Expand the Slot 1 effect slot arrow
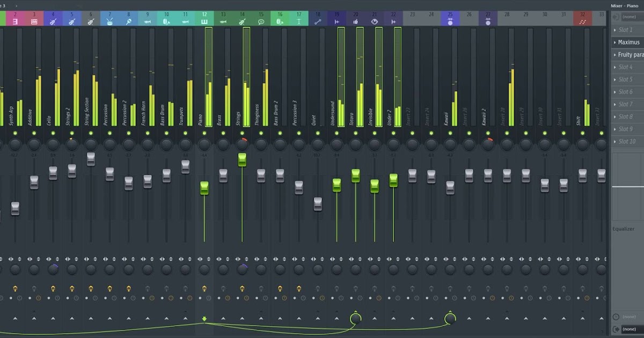Image resolution: width=644 pixels, height=338 pixels. pos(616,30)
